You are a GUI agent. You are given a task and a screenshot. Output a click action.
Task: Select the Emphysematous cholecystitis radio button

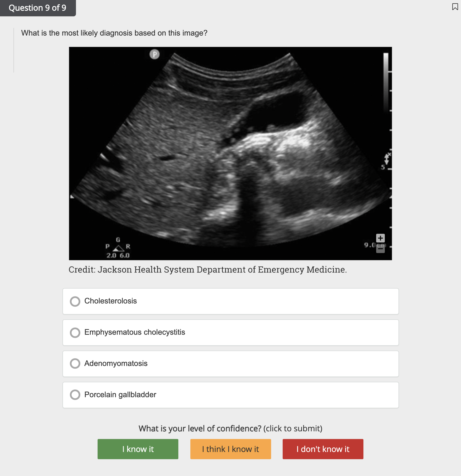pos(75,333)
